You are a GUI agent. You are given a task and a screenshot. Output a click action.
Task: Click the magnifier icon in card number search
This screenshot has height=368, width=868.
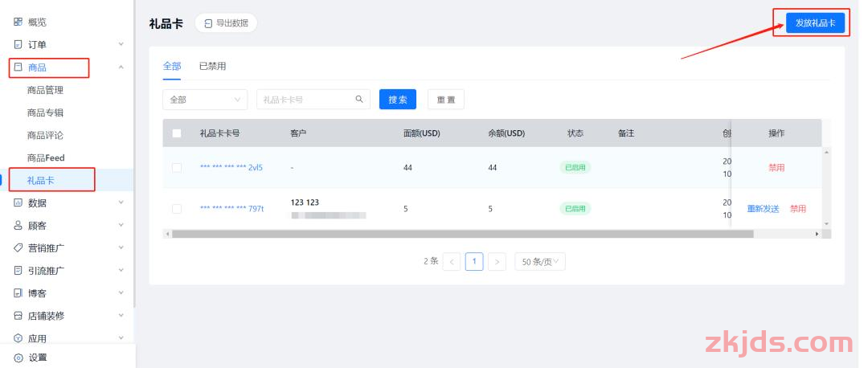coord(359,99)
